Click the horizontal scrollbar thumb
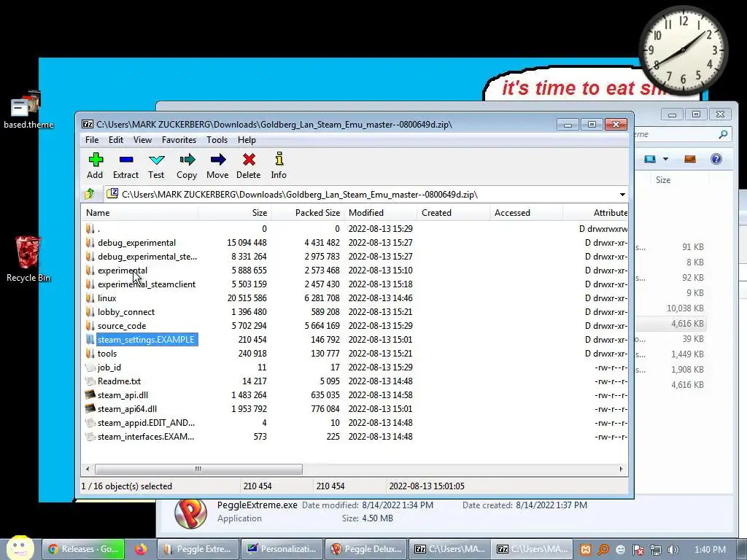 [198, 469]
